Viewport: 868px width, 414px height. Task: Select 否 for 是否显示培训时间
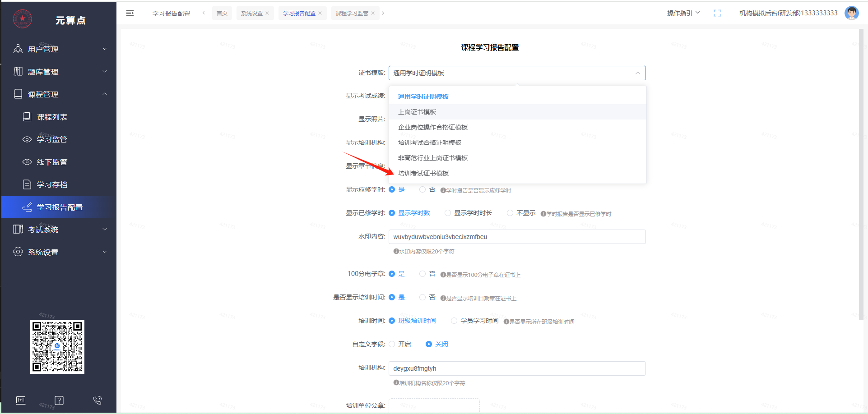(x=422, y=297)
